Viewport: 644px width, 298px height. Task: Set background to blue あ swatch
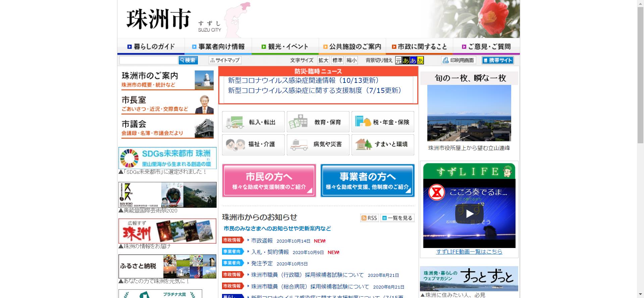[413, 60]
